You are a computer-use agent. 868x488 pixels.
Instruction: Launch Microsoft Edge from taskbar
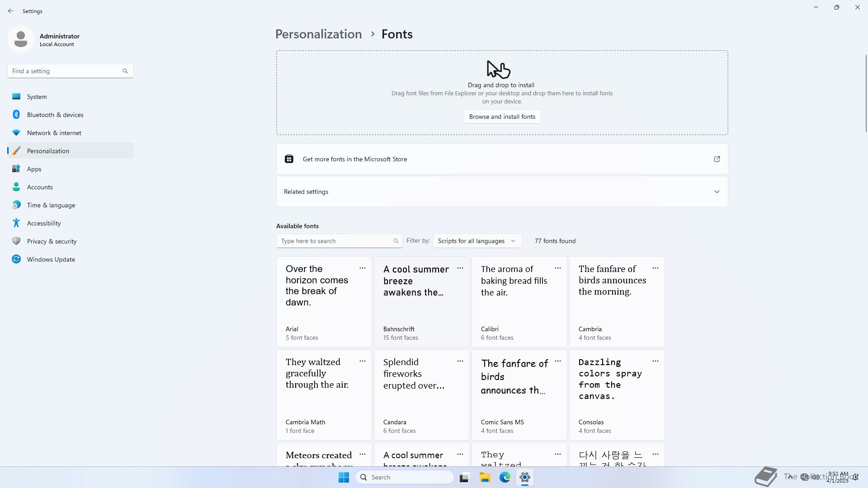click(x=505, y=477)
